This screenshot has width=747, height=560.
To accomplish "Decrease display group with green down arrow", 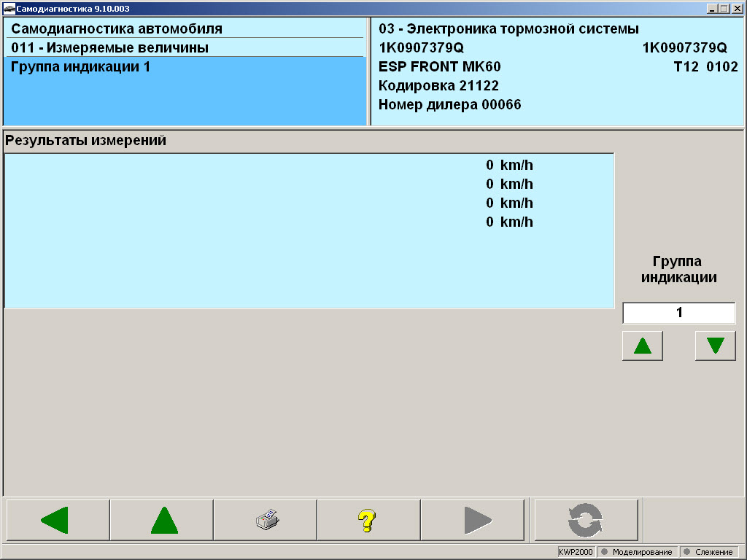I will (715, 346).
